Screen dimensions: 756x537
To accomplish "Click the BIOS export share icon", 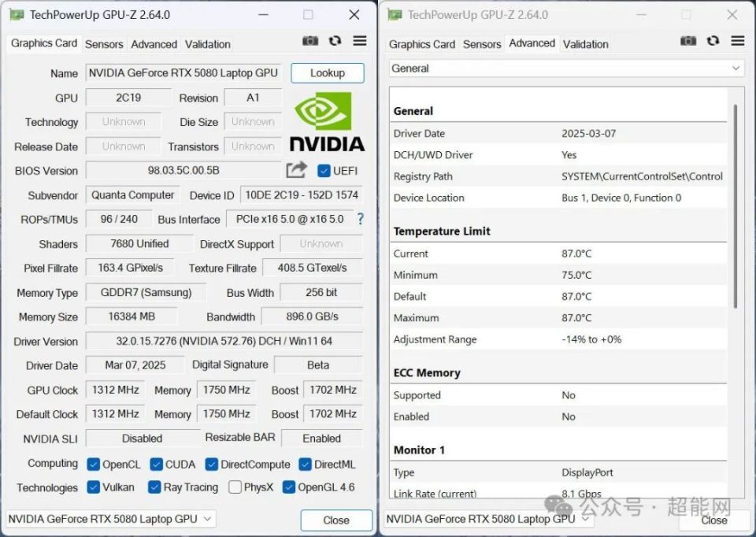I will pyautogui.click(x=296, y=169).
